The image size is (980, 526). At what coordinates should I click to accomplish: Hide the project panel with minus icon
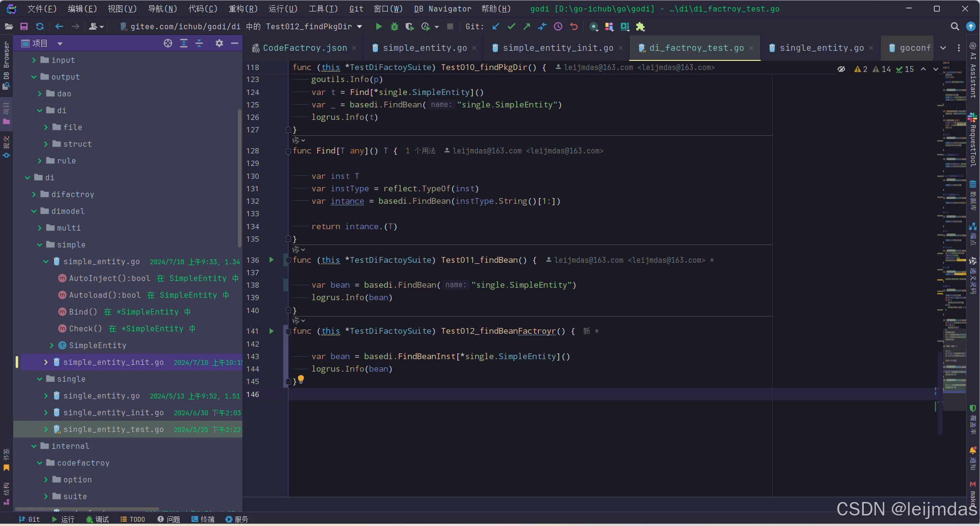coord(235,44)
